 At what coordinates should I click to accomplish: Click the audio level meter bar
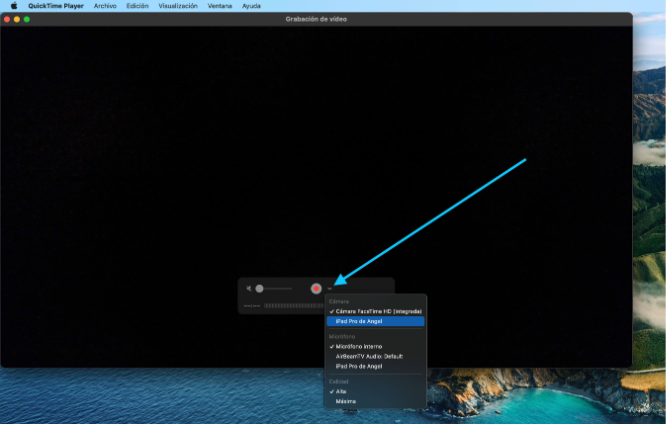pyautogui.click(x=290, y=305)
